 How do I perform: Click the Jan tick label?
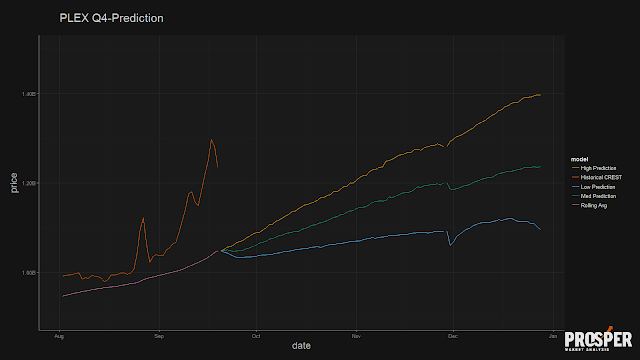[x=553, y=336]
